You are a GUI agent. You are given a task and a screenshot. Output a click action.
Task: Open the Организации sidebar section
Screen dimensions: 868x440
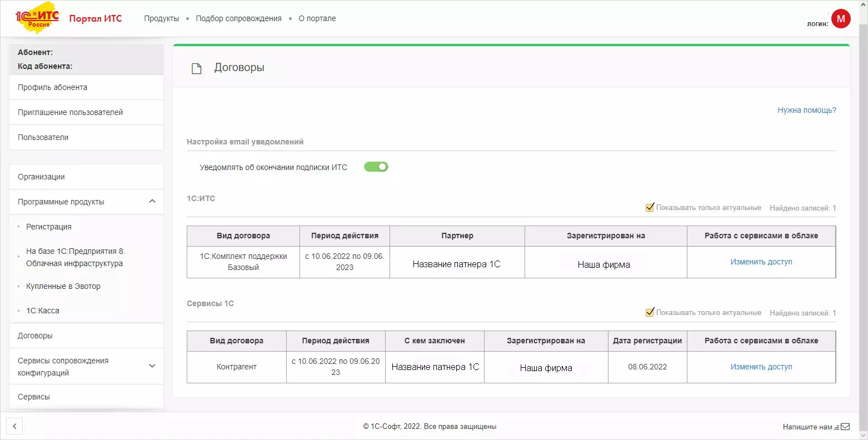coord(41,177)
